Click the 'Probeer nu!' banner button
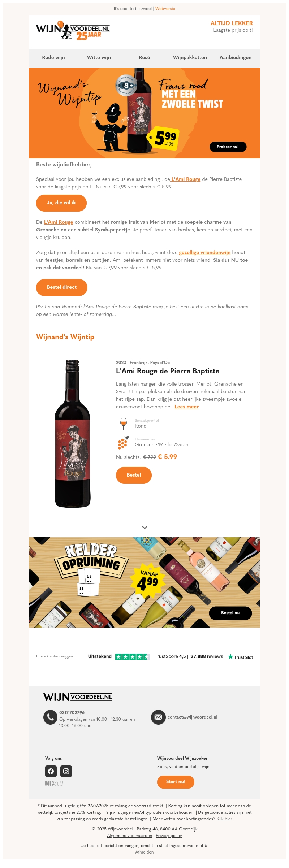289x868 pixels. [228, 147]
